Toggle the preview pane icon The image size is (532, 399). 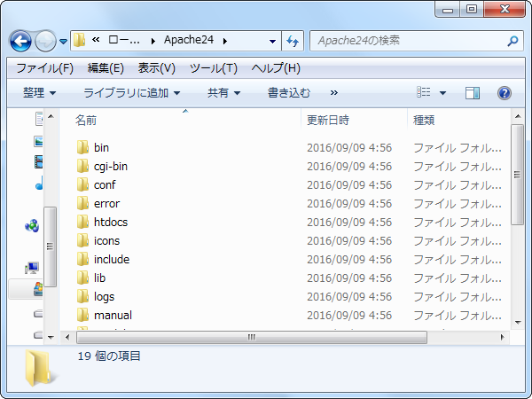tap(473, 92)
